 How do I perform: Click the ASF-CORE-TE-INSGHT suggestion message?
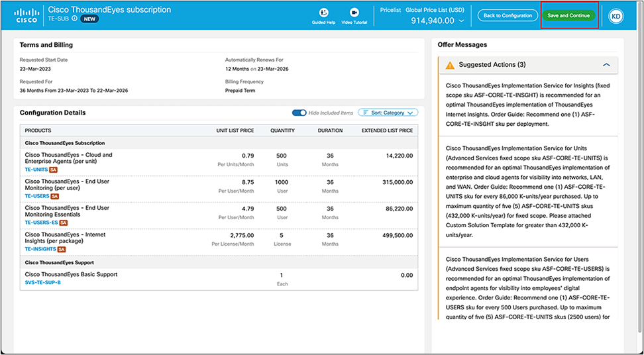[528, 105]
